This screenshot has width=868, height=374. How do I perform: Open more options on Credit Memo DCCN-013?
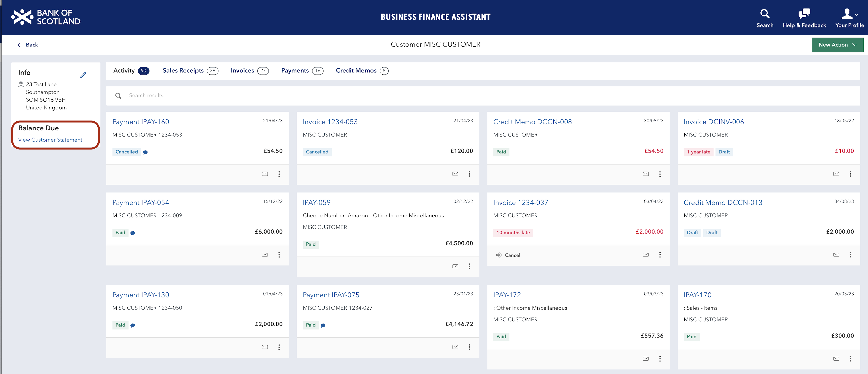pos(850,255)
